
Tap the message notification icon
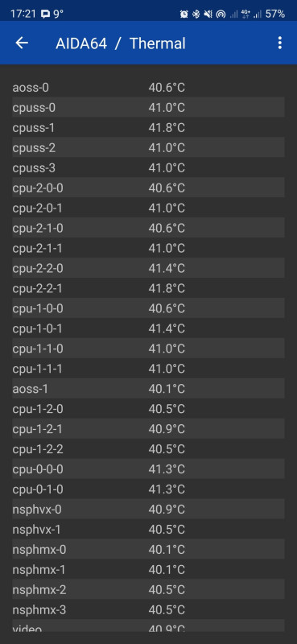point(45,14)
